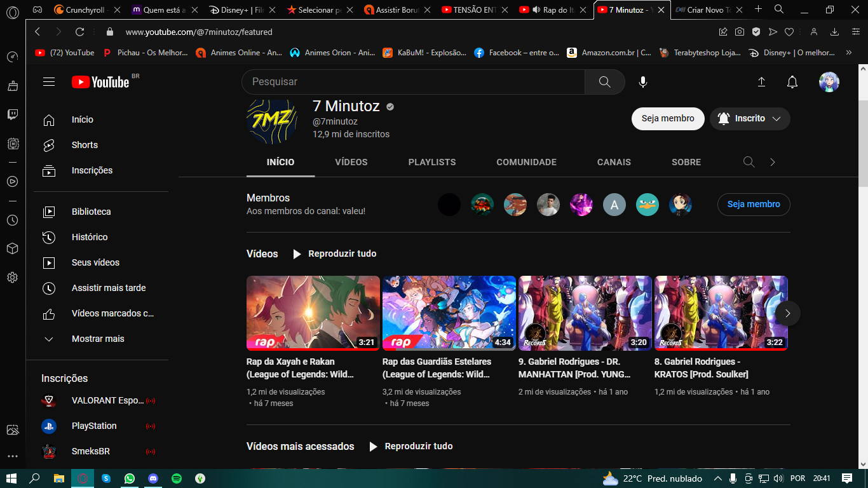Click outlined Seja membro in Membros section
The height and width of the screenshot is (488, 868).
click(x=754, y=205)
